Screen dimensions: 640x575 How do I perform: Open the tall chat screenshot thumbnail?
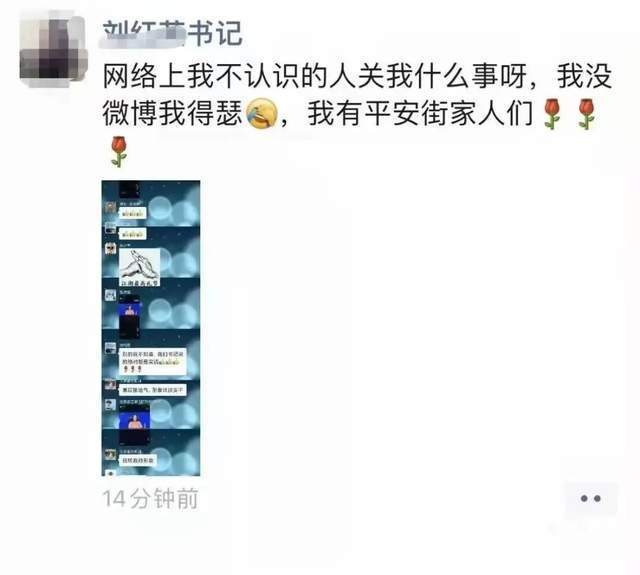(151, 328)
